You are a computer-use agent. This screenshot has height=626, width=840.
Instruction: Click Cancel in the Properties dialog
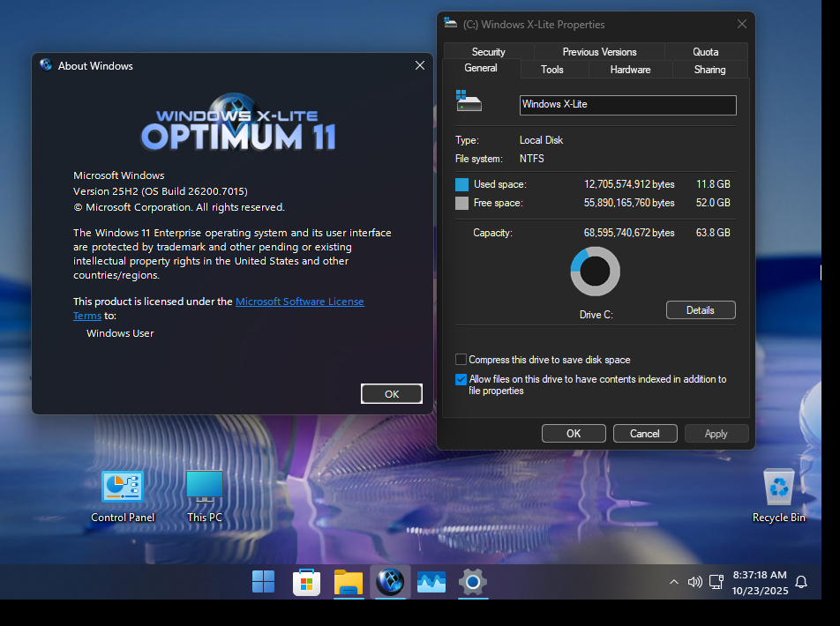click(645, 433)
